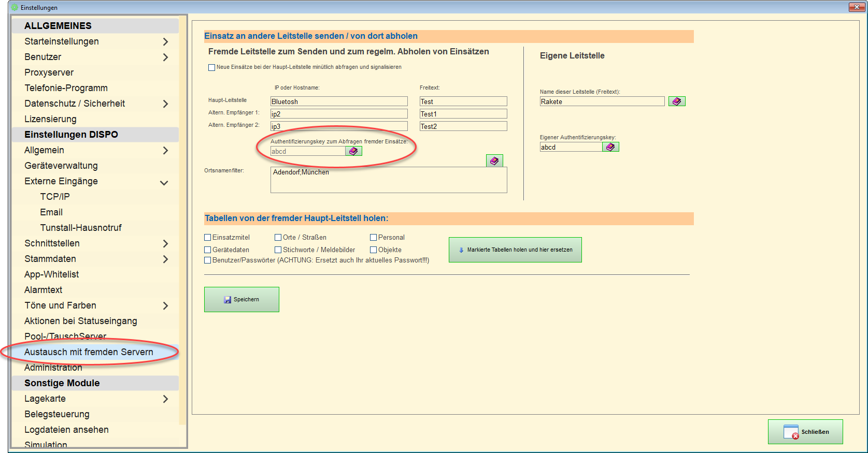868x453 pixels.
Task: Click the Einstellungen title bar app icon
Action: click(x=14, y=7)
